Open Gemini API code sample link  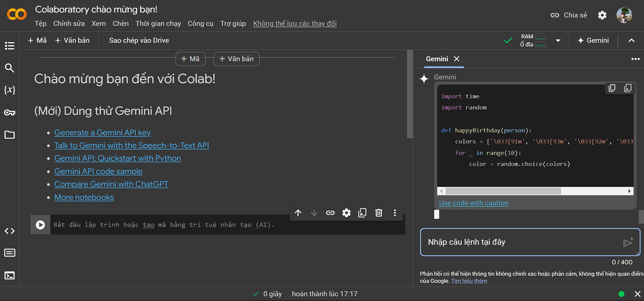99,171
